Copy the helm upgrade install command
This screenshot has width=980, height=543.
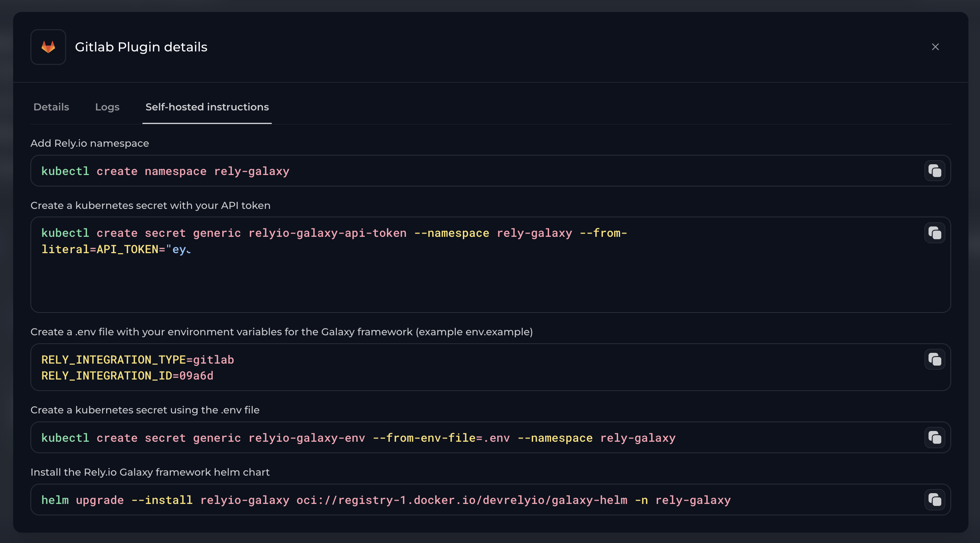point(935,500)
